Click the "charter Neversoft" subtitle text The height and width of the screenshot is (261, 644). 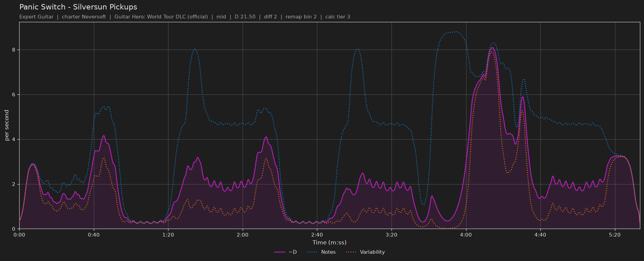84,17
